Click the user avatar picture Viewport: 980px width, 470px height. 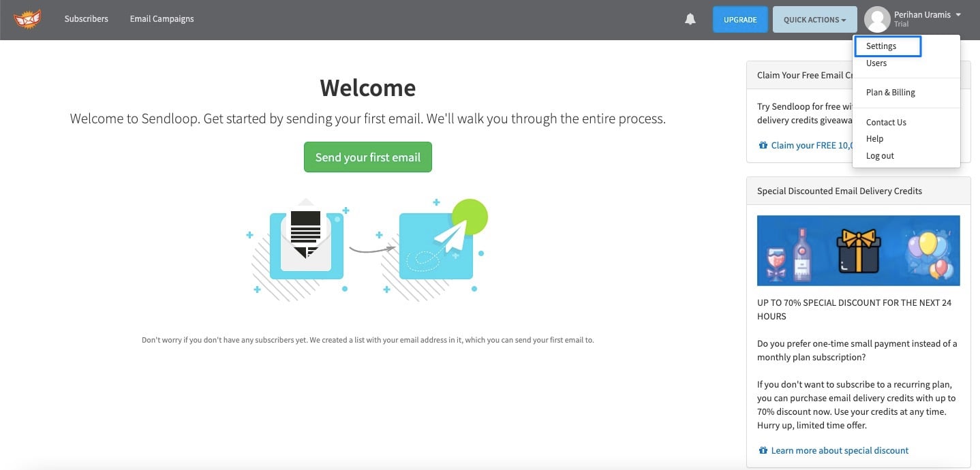[x=877, y=20]
